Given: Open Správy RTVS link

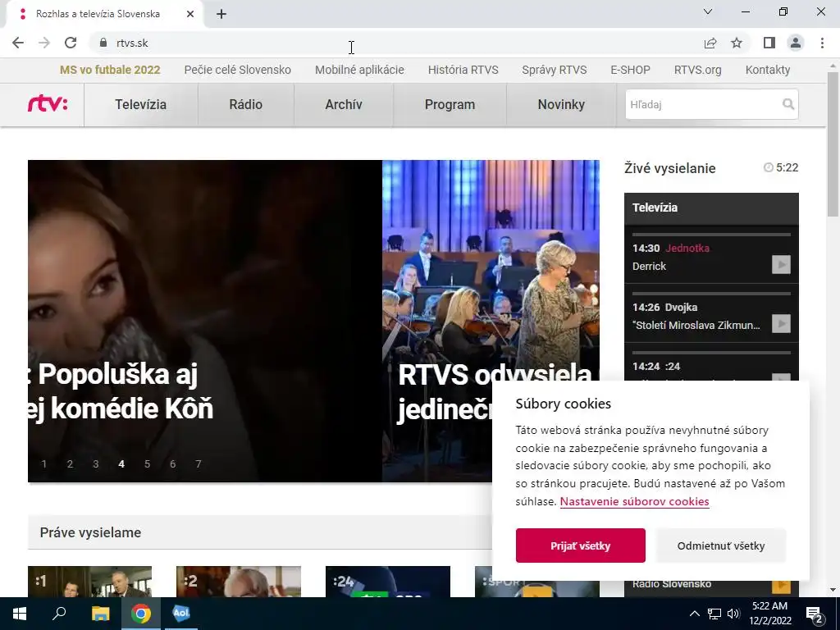Looking at the screenshot, I should [x=555, y=70].
